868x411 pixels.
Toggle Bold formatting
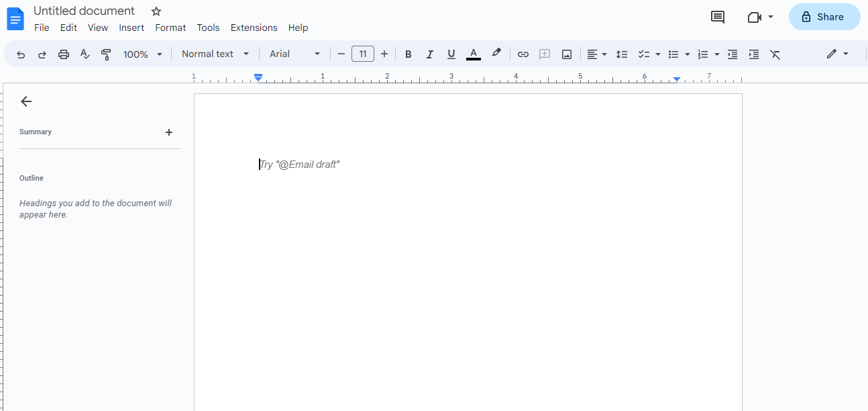408,54
